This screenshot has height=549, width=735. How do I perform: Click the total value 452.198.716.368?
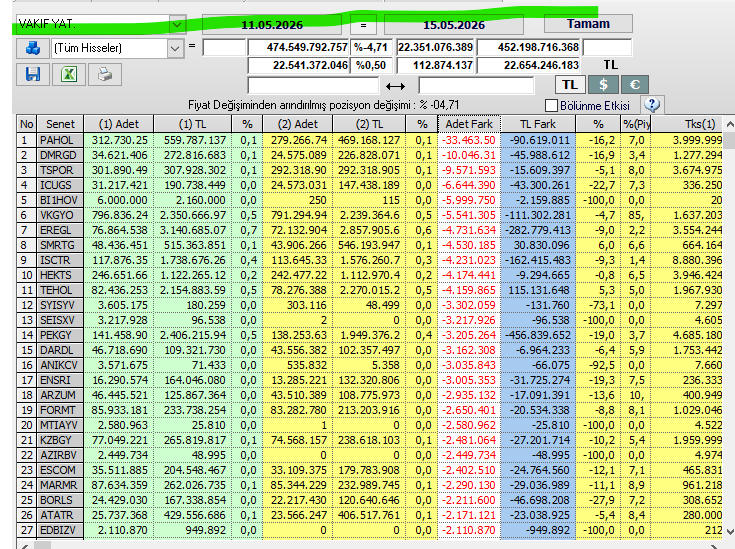coord(529,47)
